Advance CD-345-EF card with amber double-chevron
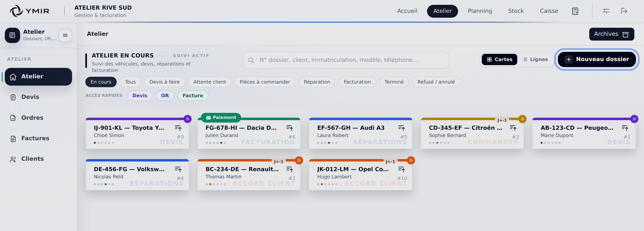This screenshot has width=644, height=231. point(522,119)
